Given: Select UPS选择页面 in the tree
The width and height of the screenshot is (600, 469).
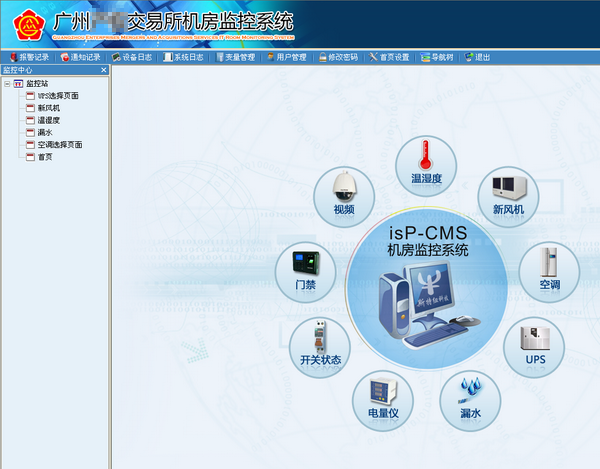Looking at the screenshot, I should (x=58, y=96).
